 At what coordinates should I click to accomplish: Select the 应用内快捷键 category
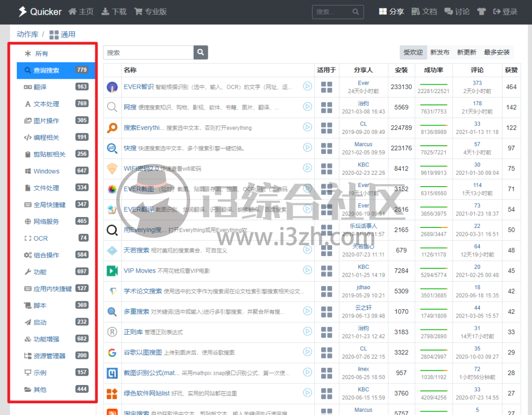pyautogui.click(x=56, y=288)
